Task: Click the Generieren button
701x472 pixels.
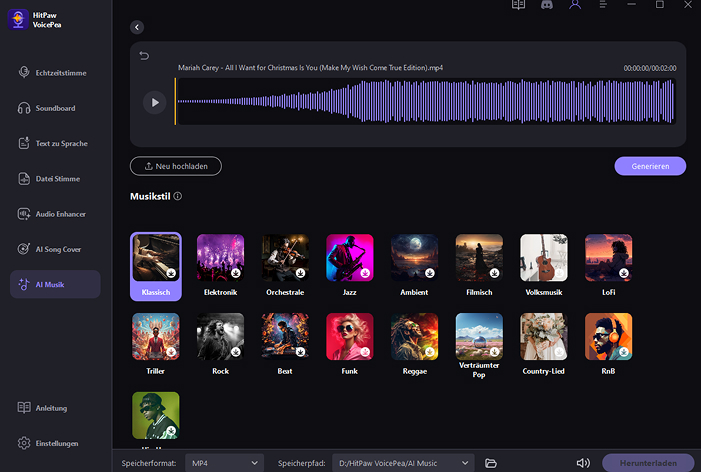Action: [x=650, y=166]
